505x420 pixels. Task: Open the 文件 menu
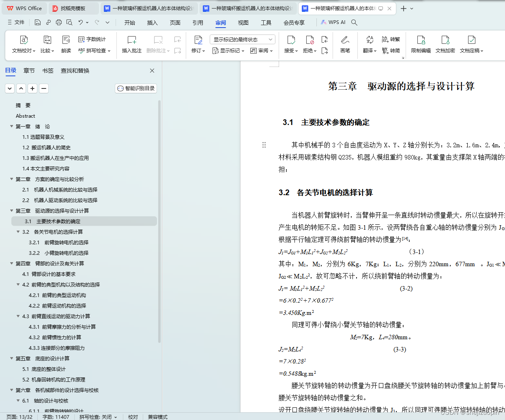click(16, 22)
